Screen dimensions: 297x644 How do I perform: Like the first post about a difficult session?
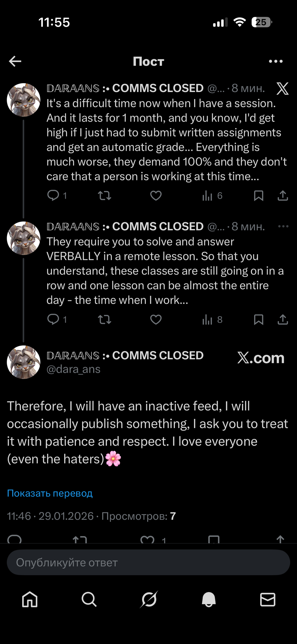[156, 195]
